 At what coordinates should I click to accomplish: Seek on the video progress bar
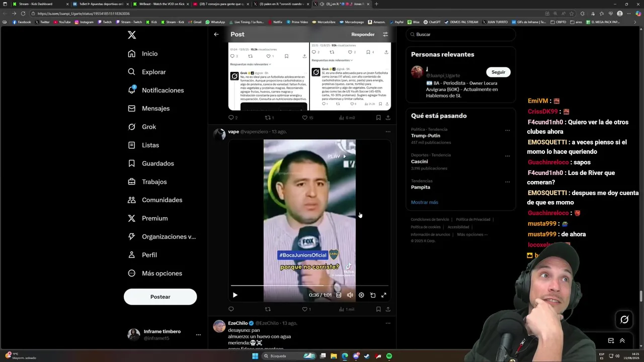coord(309,286)
